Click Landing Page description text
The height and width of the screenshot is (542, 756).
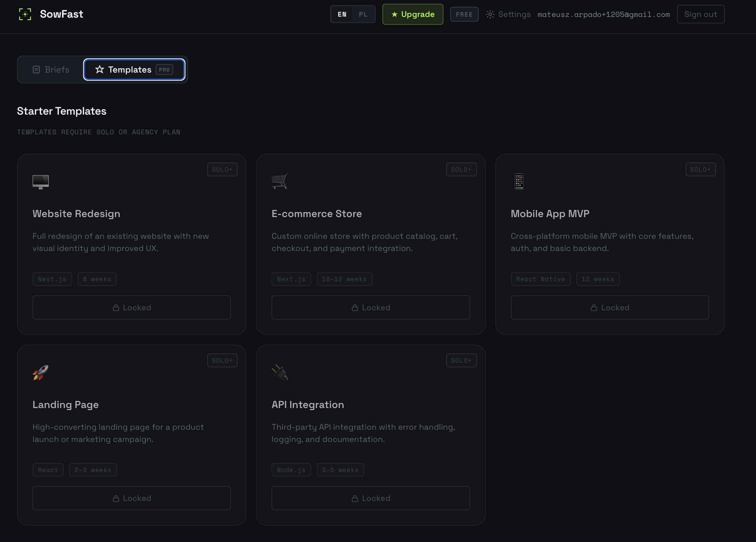(x=118, y=433)
